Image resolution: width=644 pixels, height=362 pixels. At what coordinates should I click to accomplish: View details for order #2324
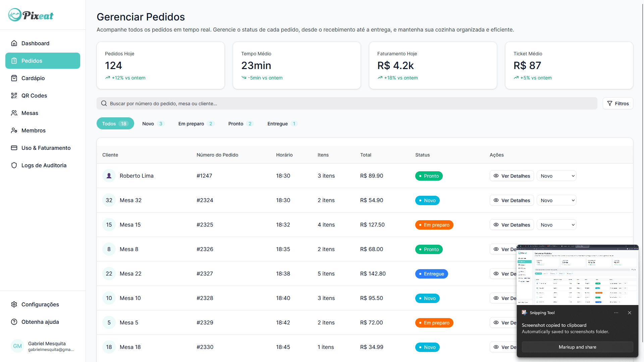512,200
